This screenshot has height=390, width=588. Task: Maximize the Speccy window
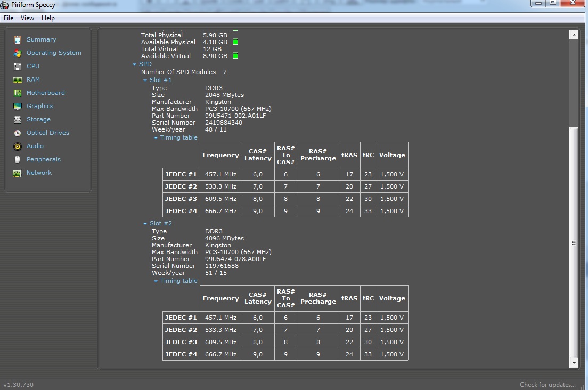point(553,3)
